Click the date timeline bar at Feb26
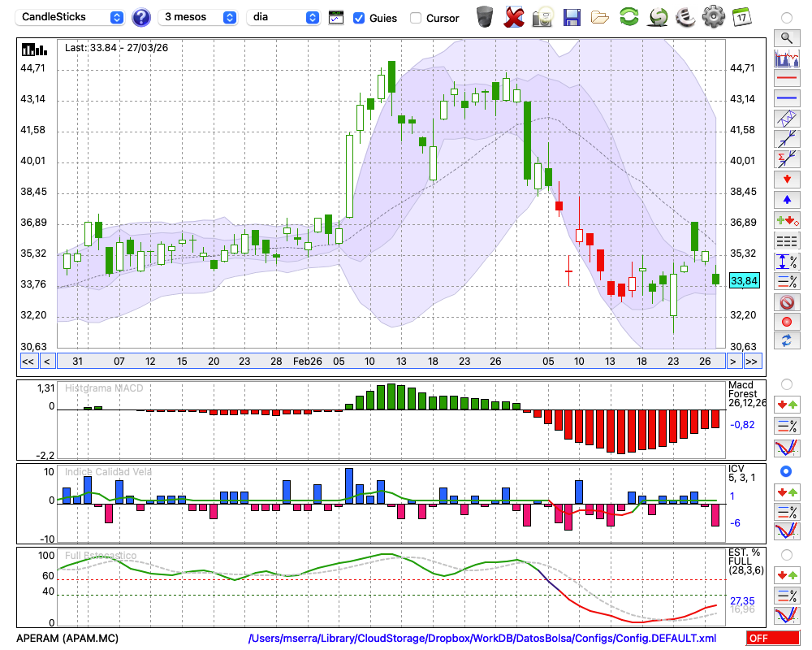Image resolution: width=812 pixels, height=650 pixels. pyautogui.click(x=308, y=362)
